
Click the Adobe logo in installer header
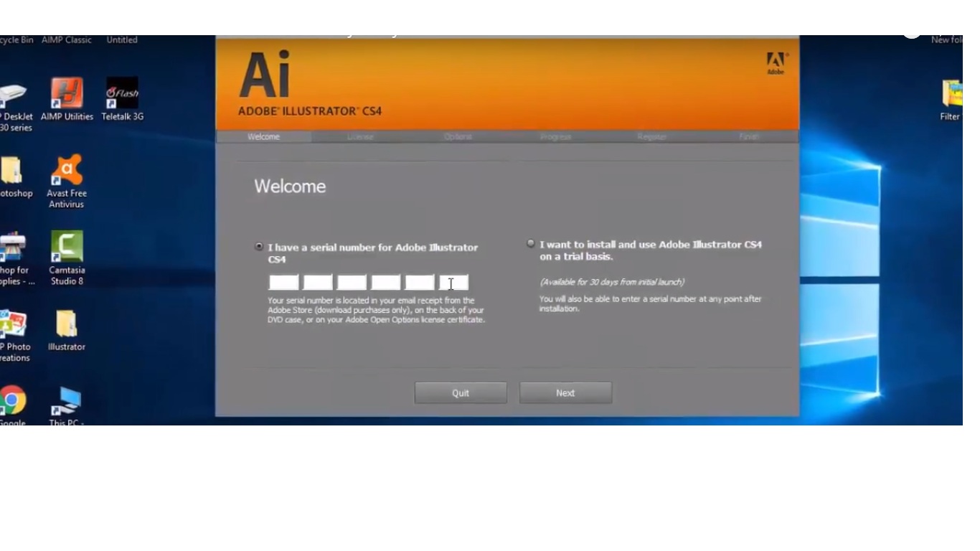[x=776, y=63]
